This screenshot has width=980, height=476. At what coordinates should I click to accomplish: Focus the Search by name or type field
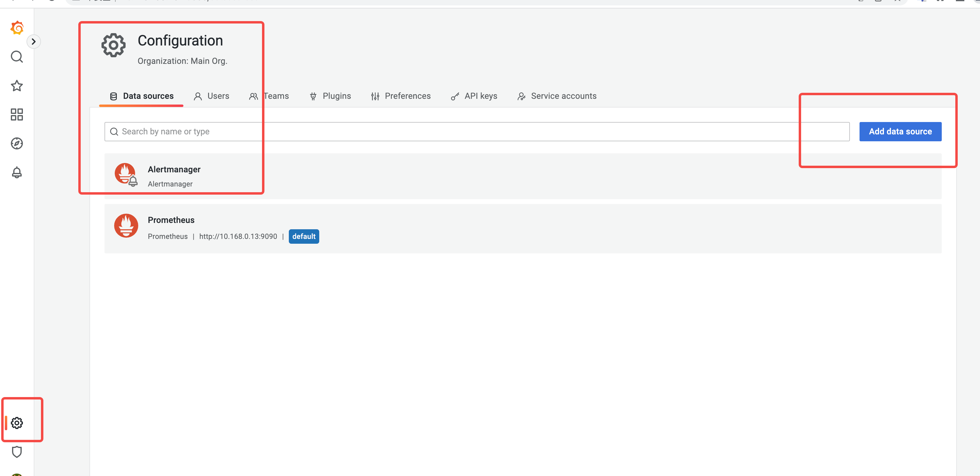pos(477,132)
